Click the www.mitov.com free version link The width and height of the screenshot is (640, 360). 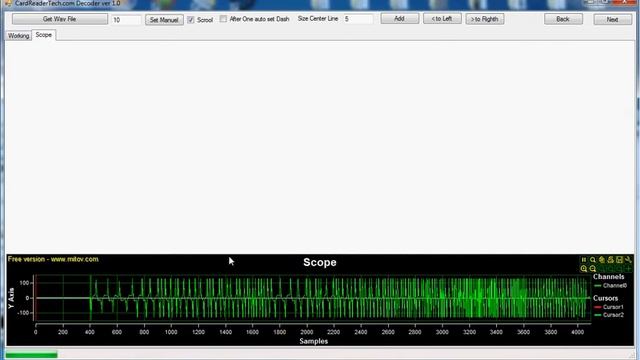[x=53, y=259]
